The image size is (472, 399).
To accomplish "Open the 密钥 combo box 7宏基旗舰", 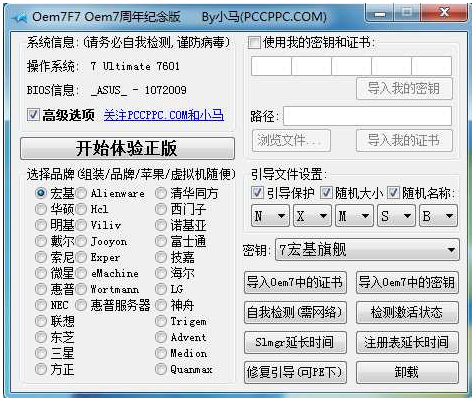I will (367, 249).
